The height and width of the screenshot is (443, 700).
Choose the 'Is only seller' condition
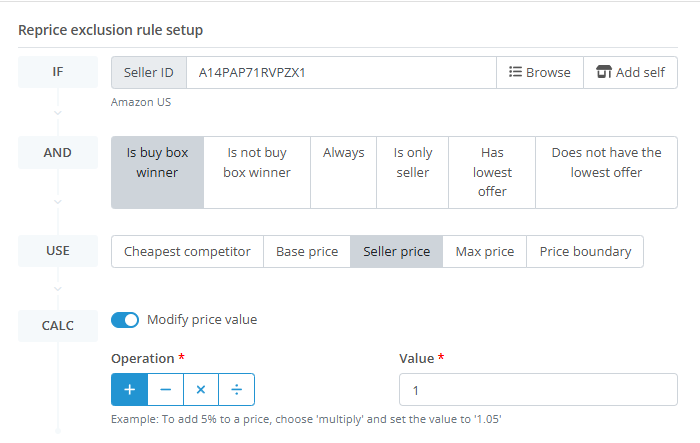[x=412, y=172]
